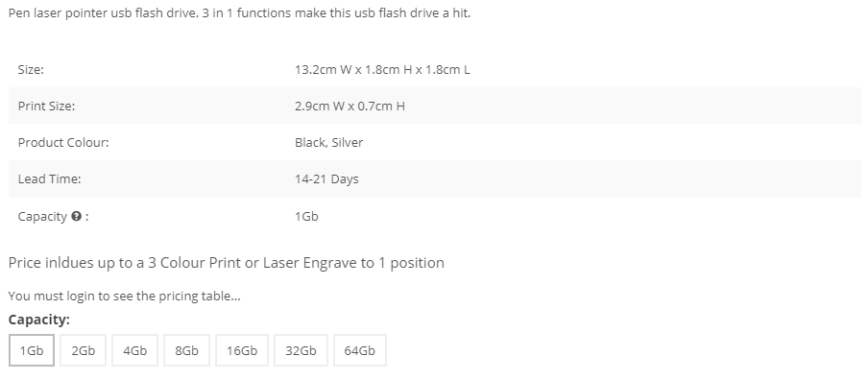Click the bold Capacity: selector label

(39, 320)
